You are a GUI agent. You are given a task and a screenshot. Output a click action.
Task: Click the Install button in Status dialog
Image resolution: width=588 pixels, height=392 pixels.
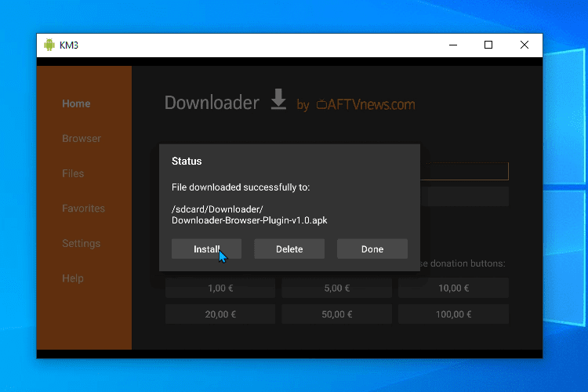206,249
